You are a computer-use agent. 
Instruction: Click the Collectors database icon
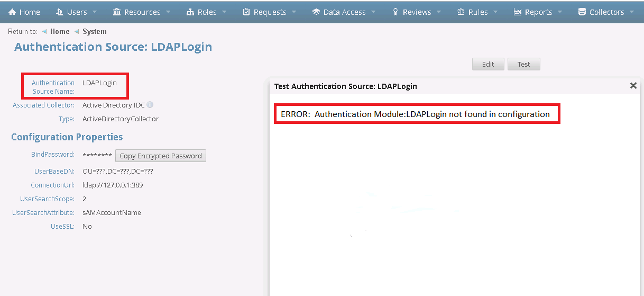click(x=582, y=12)
